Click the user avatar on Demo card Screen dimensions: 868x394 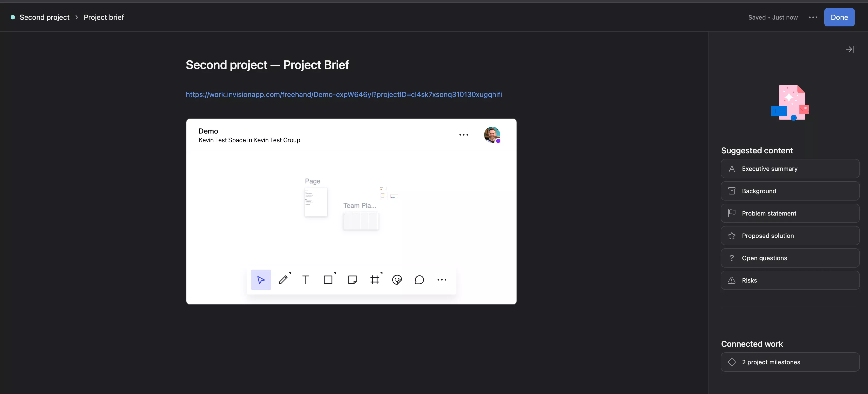coord(492,135)
